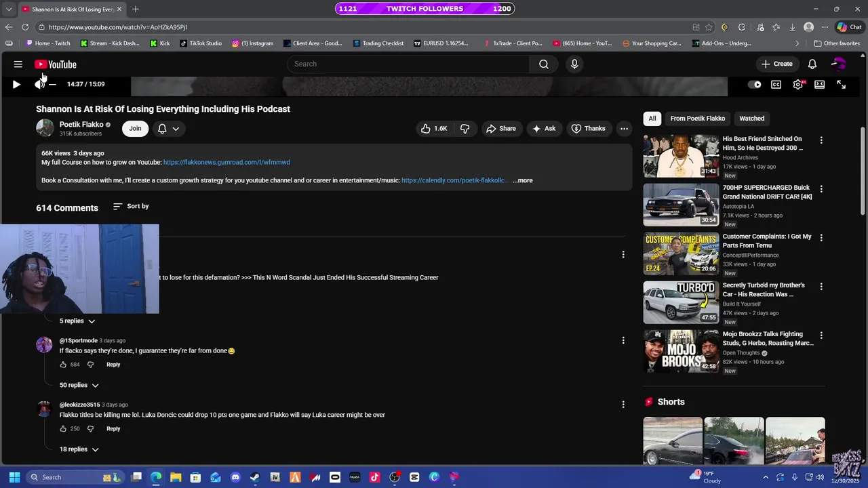Open Poetik Flakko channel avatar
Screen dimensions: 868x488
pyautogui.click(x=45, y=128)
